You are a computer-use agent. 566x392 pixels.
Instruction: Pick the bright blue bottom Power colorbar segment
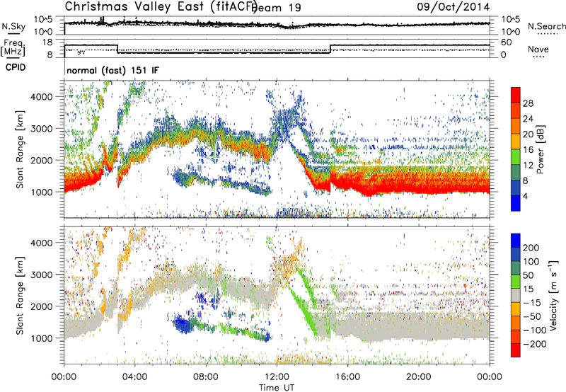(516, 203)
